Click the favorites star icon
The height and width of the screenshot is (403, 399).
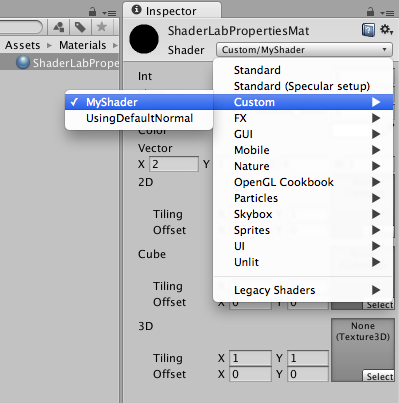(x=102, y=27)
